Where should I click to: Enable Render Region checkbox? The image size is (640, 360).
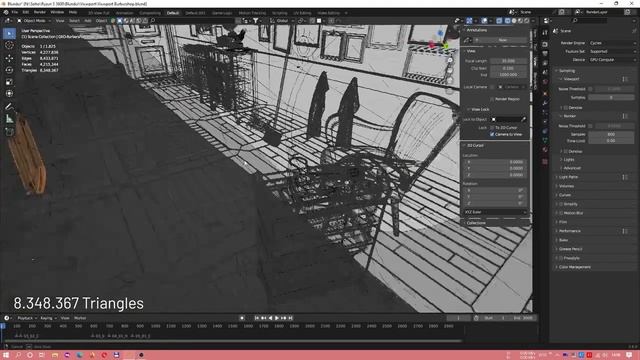(x=492, y=99)
